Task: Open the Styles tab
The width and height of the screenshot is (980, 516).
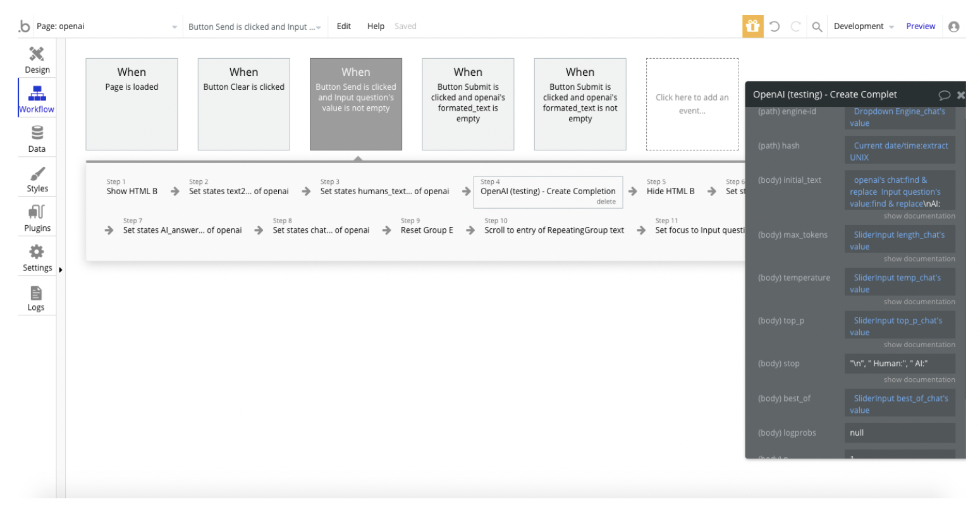Action: coord(37,179)
